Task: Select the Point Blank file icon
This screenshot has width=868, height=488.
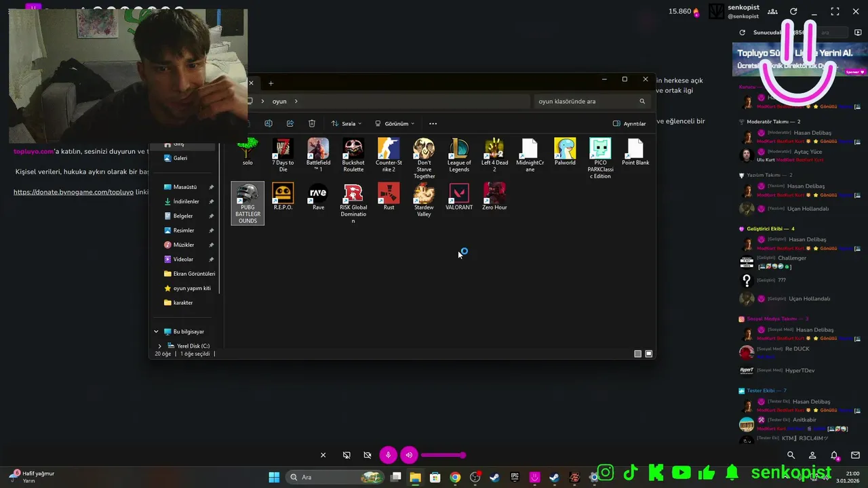Action: point(635,152)
